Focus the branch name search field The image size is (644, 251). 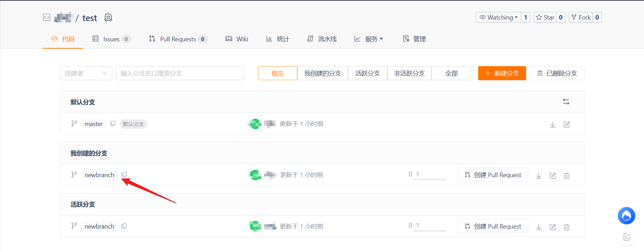tap(180, 74)
